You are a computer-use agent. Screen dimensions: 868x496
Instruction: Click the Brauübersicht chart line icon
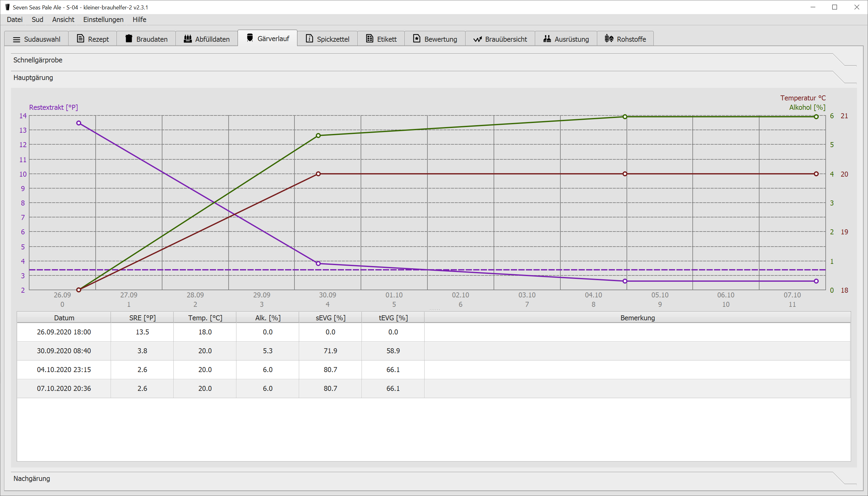(x=477, y=39)
